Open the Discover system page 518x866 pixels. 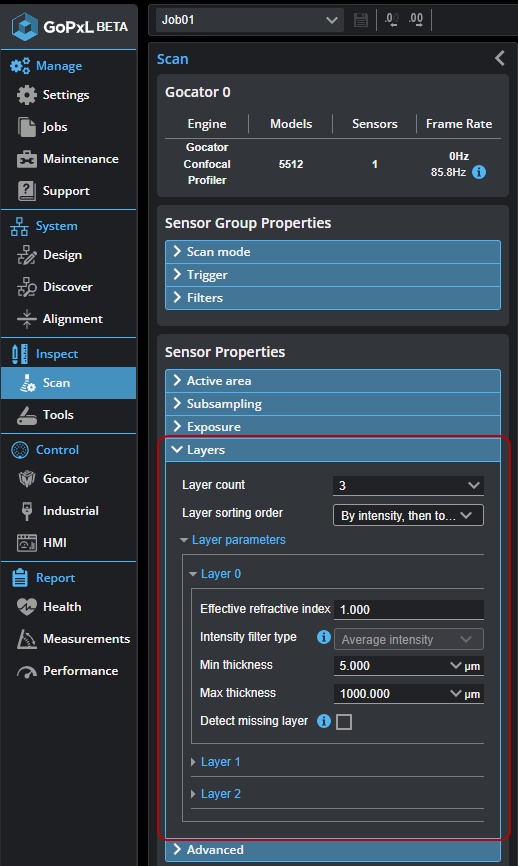pos(55,287)
